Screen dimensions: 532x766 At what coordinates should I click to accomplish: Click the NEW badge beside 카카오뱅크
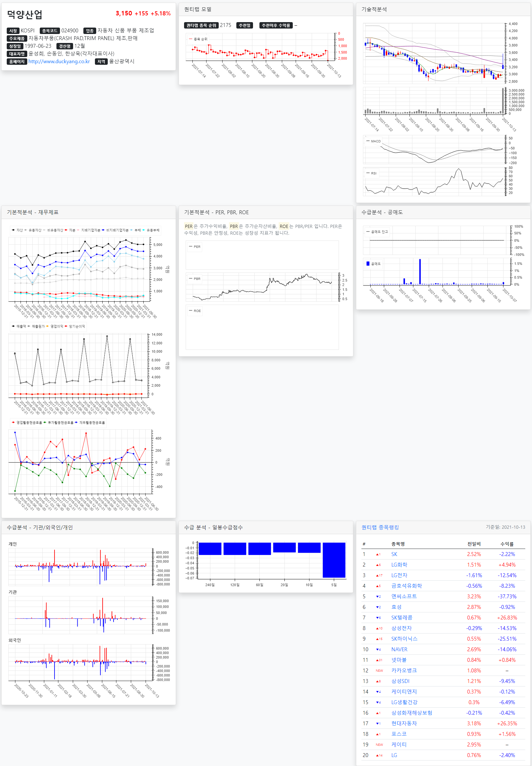coord(379,670)
